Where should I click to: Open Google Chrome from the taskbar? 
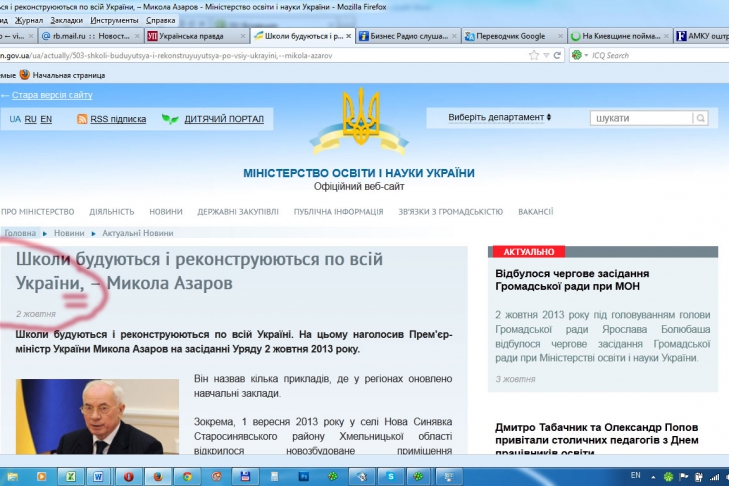click(x=186, y=476)
